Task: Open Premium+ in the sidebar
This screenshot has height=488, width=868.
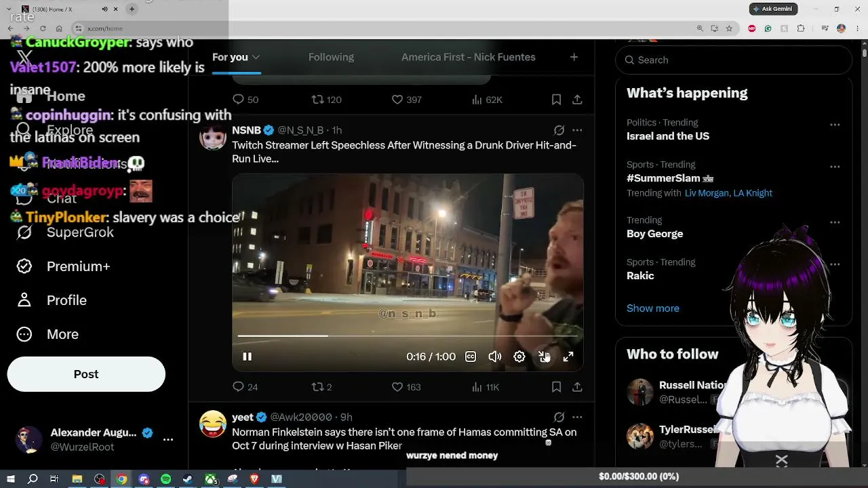Action: (x=63, y=266)
